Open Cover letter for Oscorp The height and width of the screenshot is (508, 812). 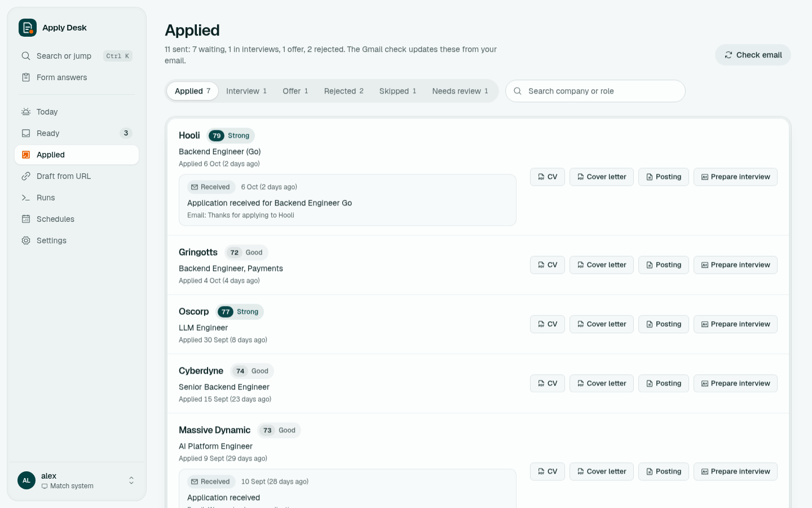(x=602, y=324)
